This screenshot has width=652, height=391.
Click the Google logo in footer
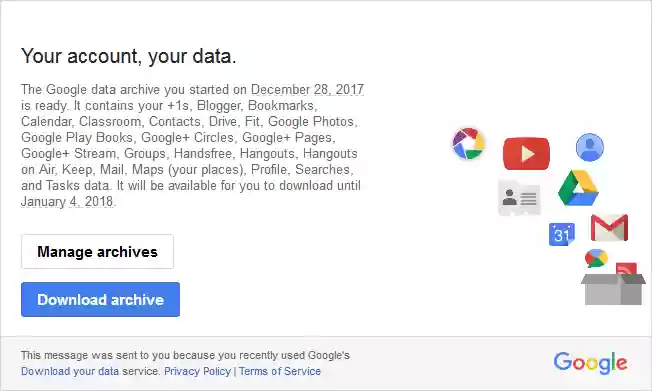(590, 363)
